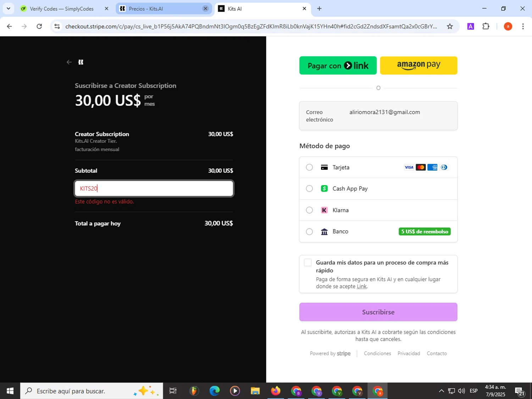Image resolution: width=532 pixels, height=399 pixels.
Task: Open the Link hyperlink in save-data text
Action: point(361,287)
